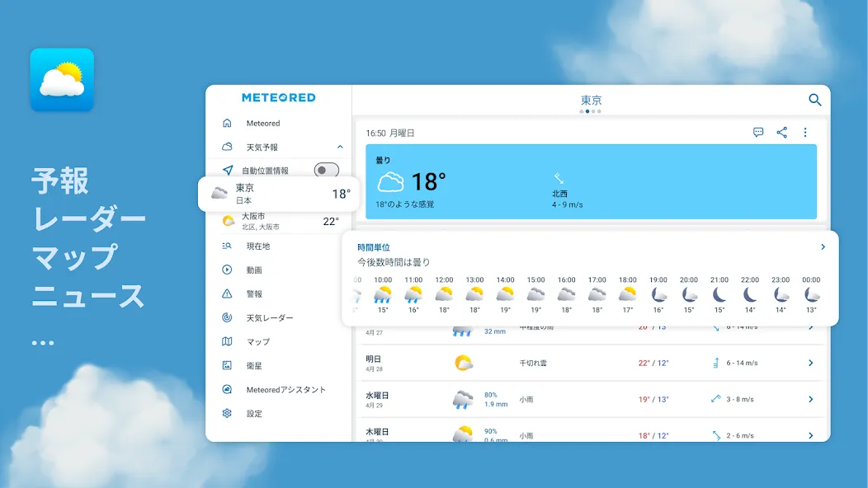Click 80% rain chance for 水曜日
Image resolution: width=868 pixels, height=488 pixels.
490,395
